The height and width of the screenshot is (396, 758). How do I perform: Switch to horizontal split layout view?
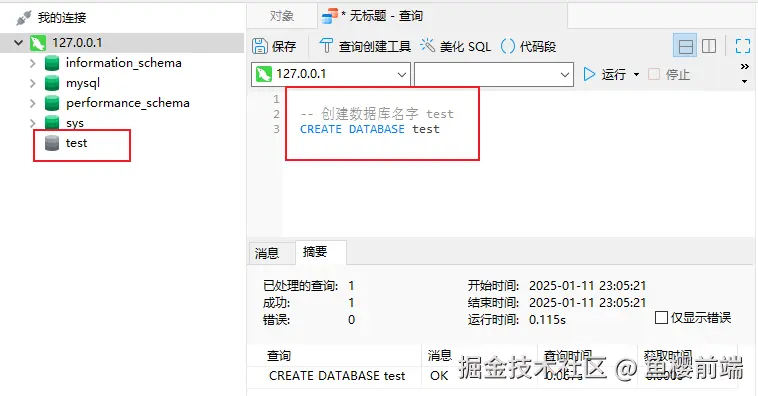click(685, 46)
